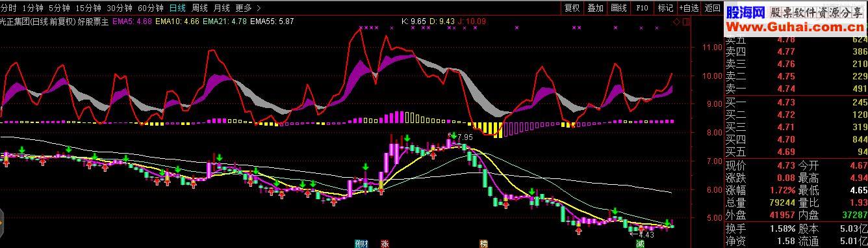The height and width of the screenshot is (248, 868).
Task: Switch to the 周线 weekly chart tab
Action: (x=199, y=8)
